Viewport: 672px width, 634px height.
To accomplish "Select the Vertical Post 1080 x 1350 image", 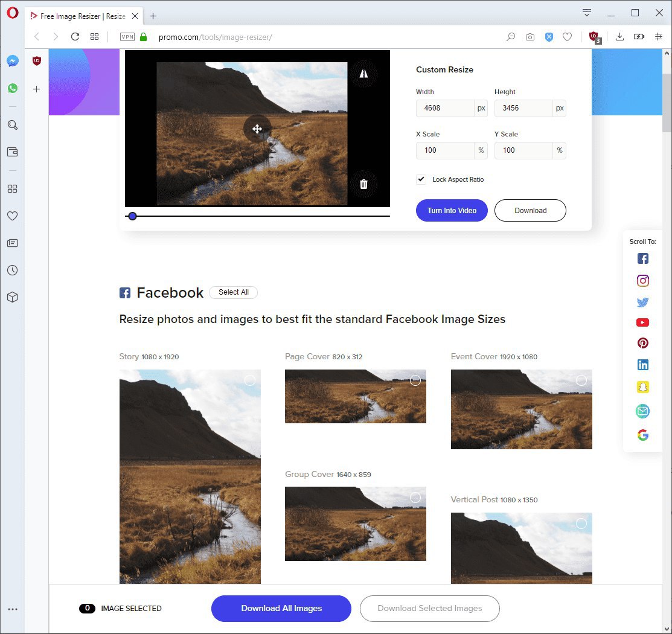I will [581, 524].
